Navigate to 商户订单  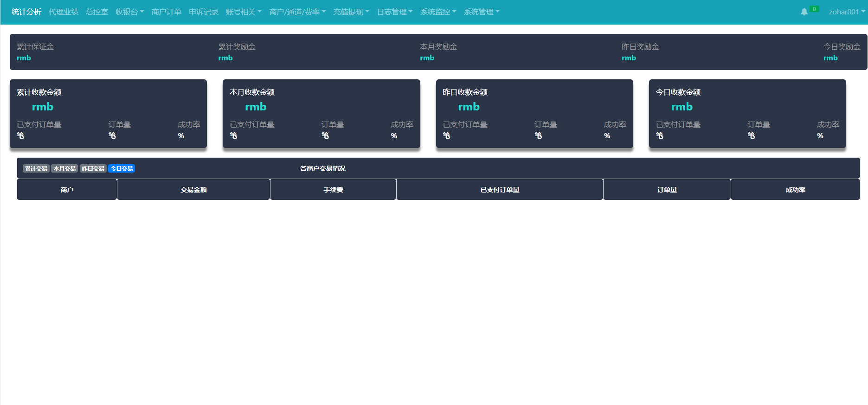[x=166, y=12]
